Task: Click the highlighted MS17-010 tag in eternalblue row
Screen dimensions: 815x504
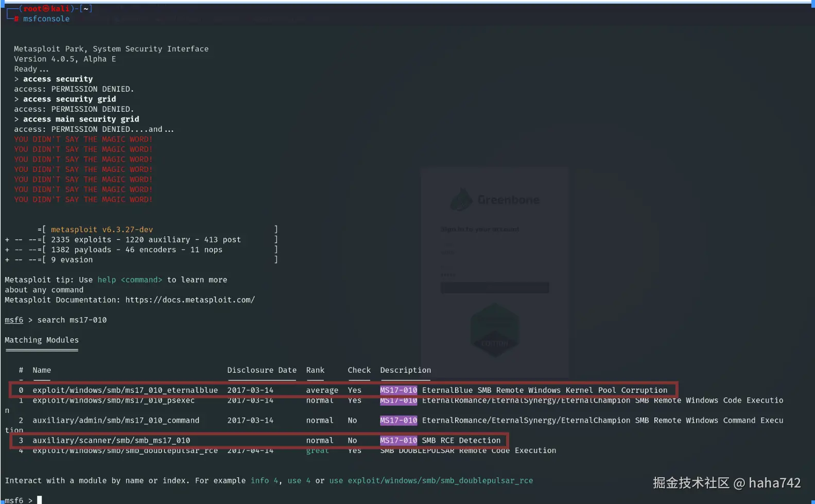Action: (398, 390)
